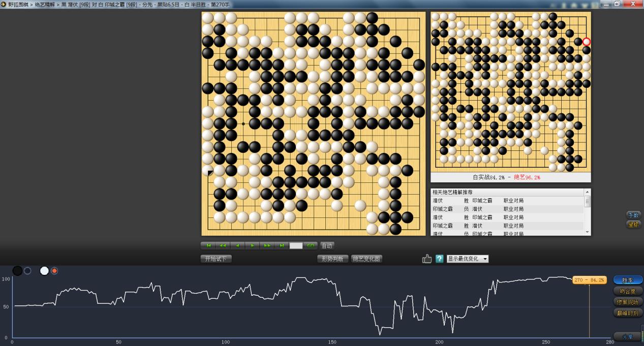This screenshot has width=644, height=346.
Task: Click the thumbs-up like icon
Action: point(427,259)
